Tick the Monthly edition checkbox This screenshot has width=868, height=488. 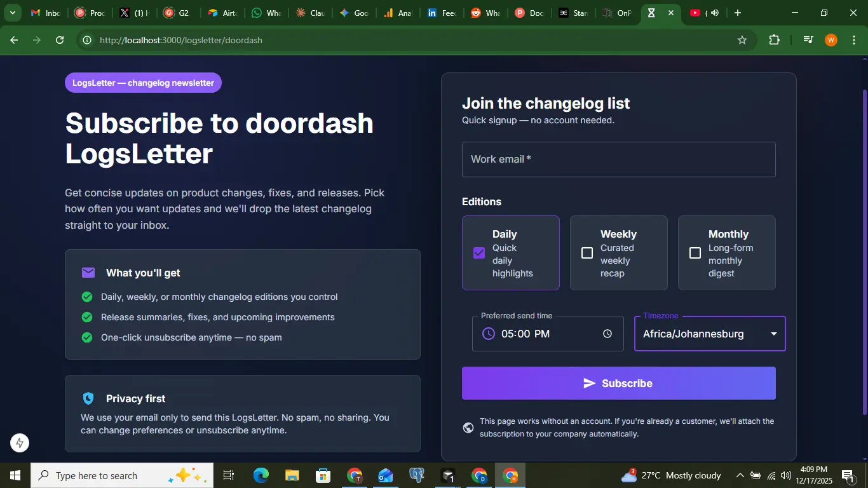(695, 253)
